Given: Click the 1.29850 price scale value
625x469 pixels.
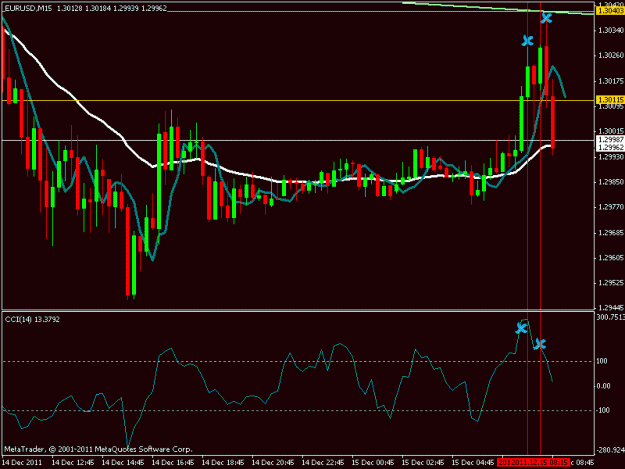Looking at the screenshot, I should click(x=611, y=182).
